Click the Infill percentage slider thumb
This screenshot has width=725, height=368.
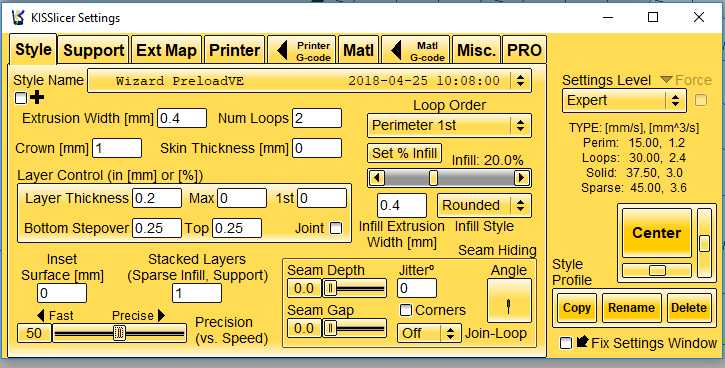click(433, 178)
